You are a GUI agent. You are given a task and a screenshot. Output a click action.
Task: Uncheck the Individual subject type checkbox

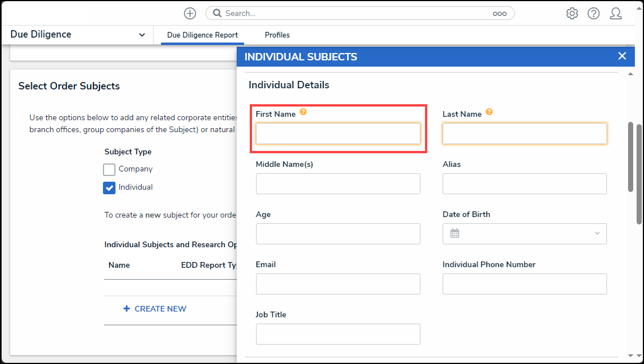point(109,187)
